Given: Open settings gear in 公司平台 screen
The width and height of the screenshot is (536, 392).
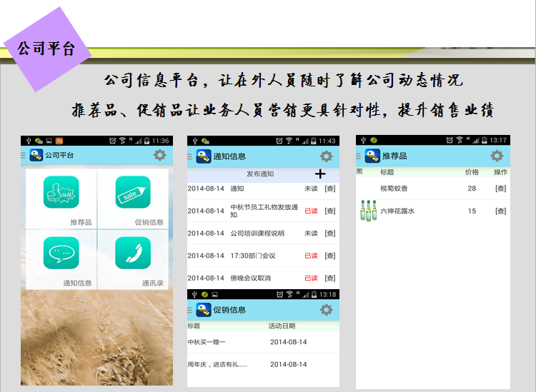Looking at the screenshot, I should coord(159,155).
